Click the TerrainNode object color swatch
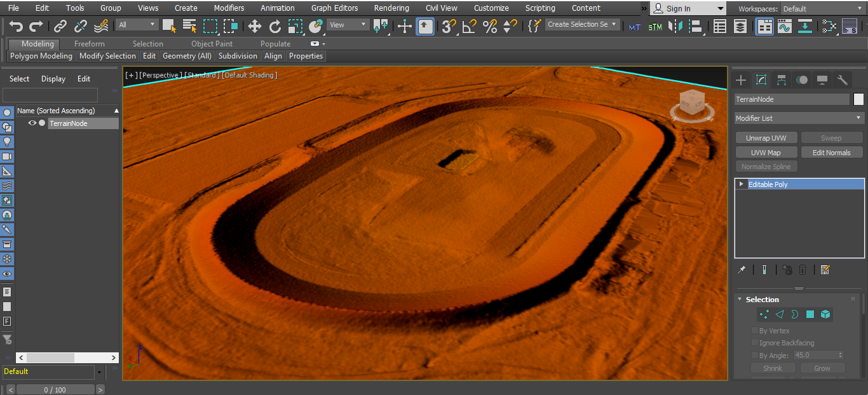 (858, 99)
